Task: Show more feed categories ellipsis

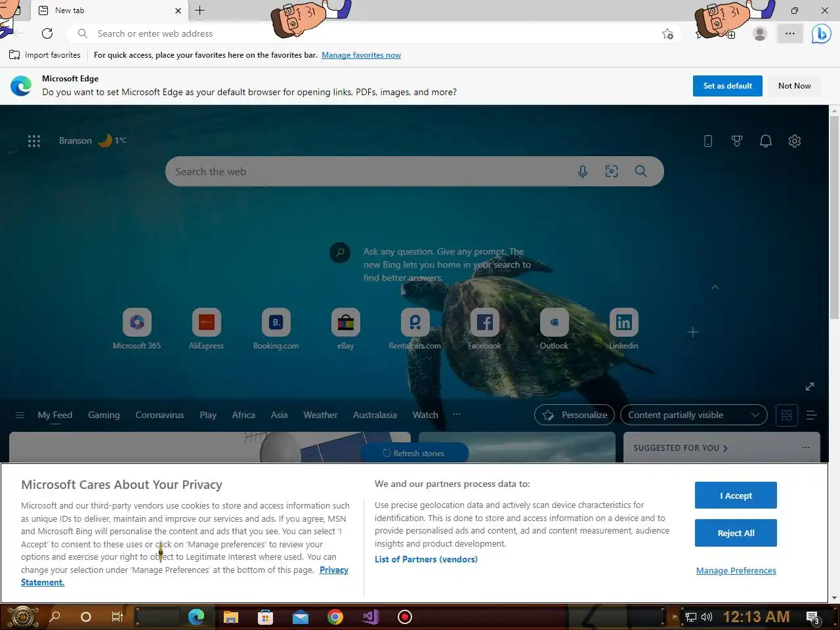Action: [457, 414]
